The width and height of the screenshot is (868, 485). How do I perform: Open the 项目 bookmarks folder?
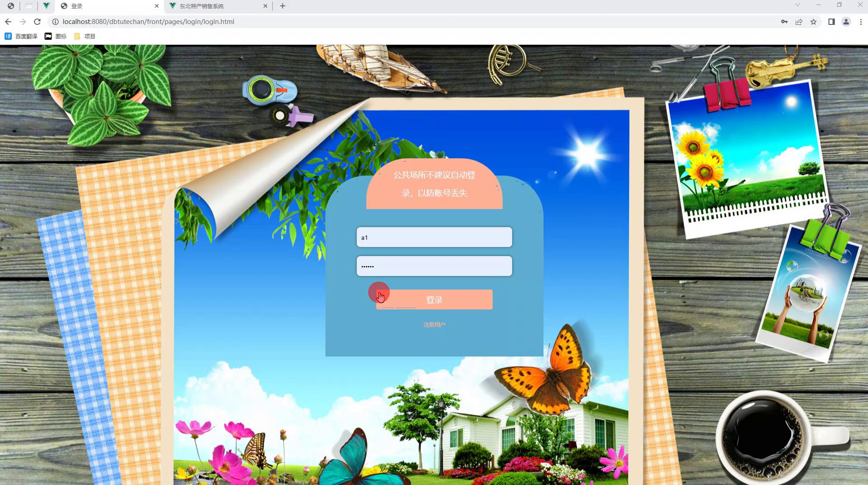pos(85,36)
